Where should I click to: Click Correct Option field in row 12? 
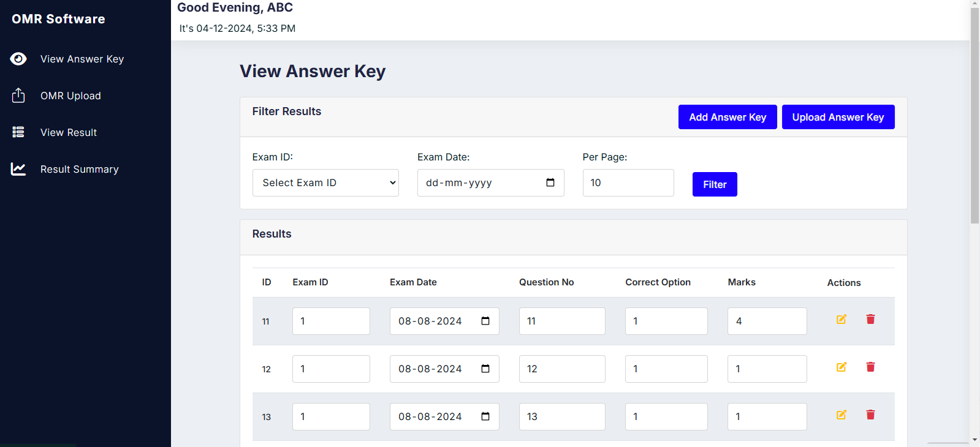[666, 369]
